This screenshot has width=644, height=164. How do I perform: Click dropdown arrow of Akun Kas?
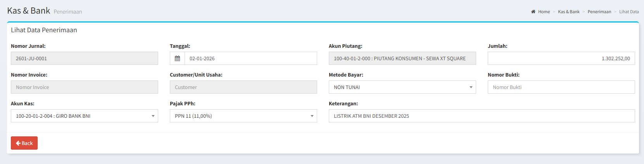[153, 116]
